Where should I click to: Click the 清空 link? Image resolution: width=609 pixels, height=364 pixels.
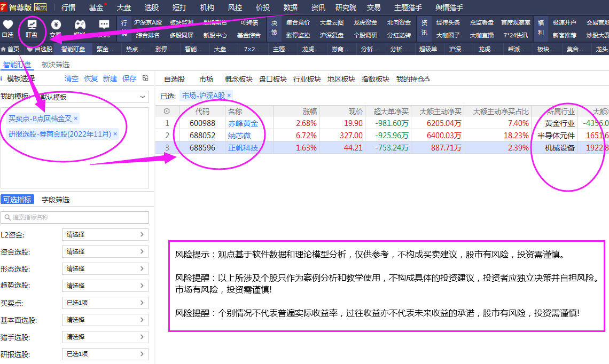72,78
